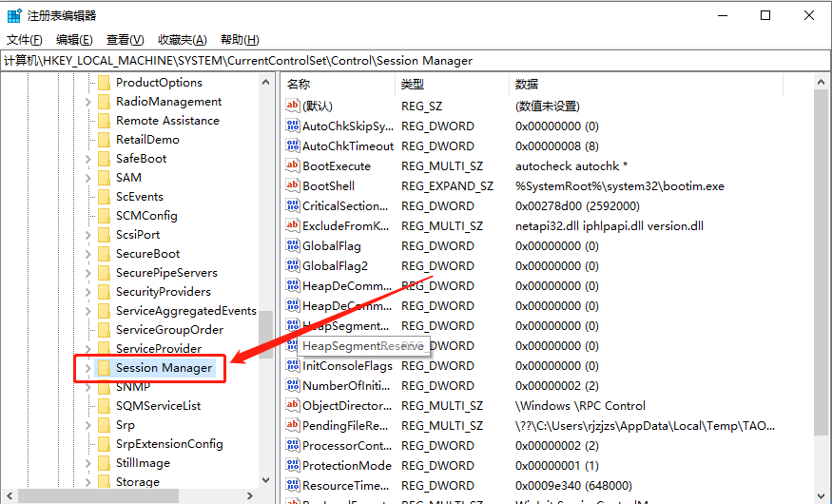
Task: Open the 帮助(H) menu
Action: pyautogui.click(x=240, y=40)
